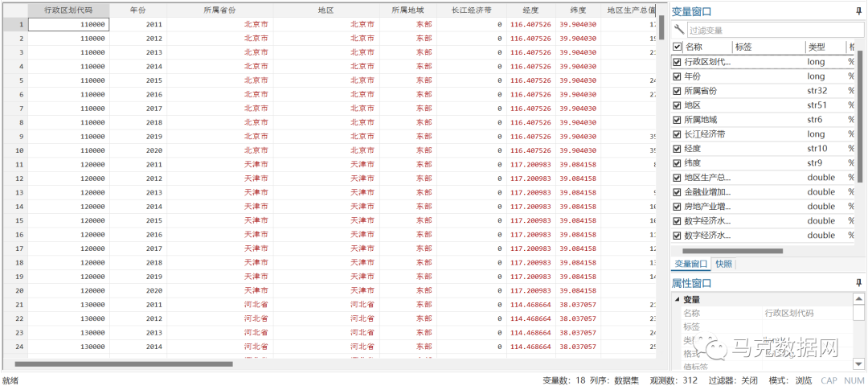Uncheck the 行政区划代… variable checkbox

click(x=677, y=62)
